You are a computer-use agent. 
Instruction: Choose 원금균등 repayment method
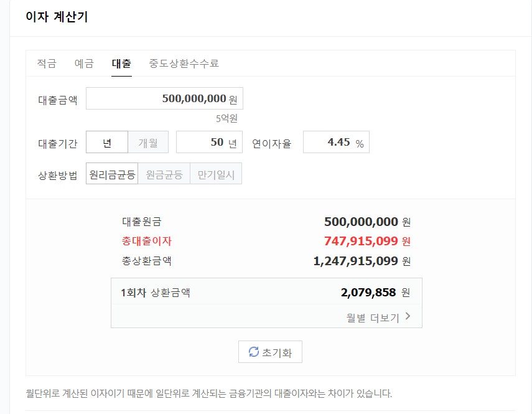[164, 174]
